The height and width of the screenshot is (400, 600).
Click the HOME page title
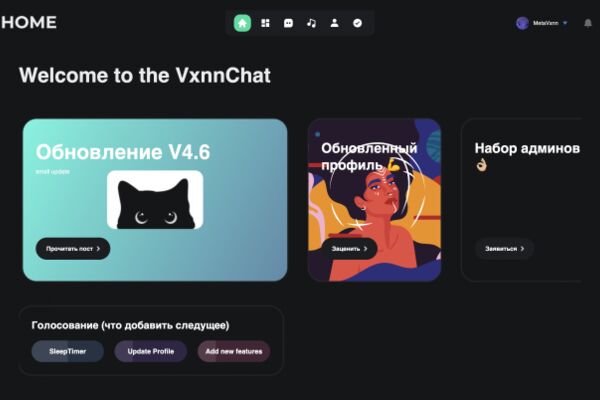pos(29,22)
